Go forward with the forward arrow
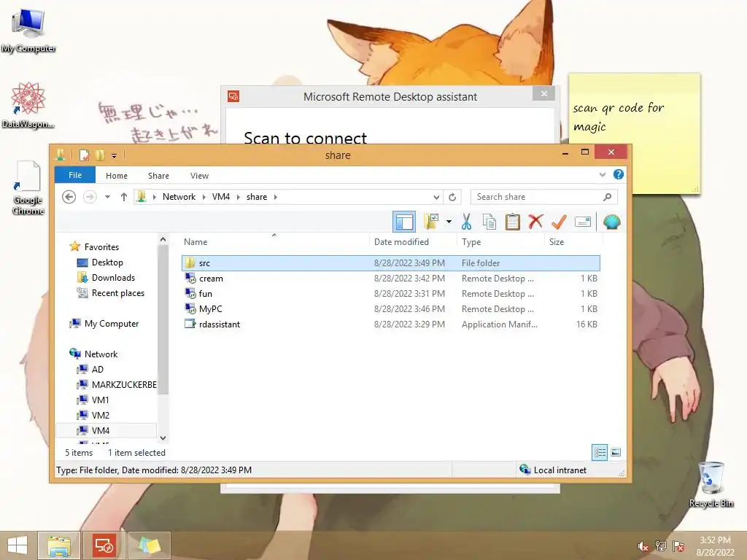 (90, 197)
